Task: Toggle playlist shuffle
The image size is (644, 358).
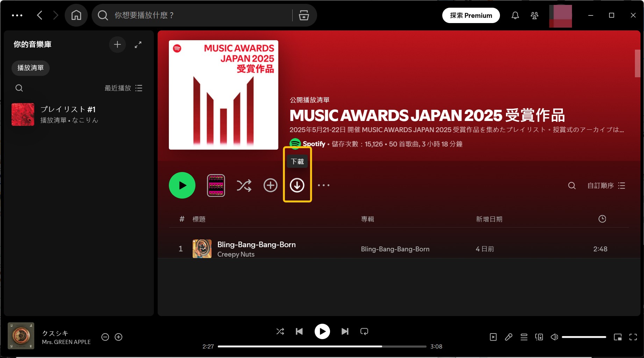Action: [x=244, y=185]
